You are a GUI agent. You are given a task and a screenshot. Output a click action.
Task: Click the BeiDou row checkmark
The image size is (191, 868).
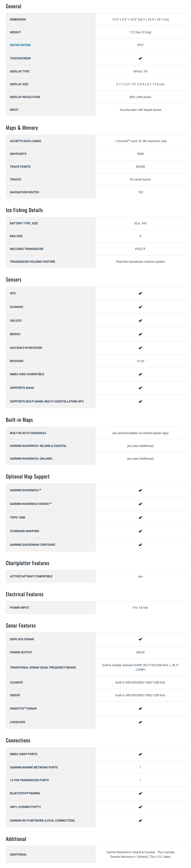140,334
